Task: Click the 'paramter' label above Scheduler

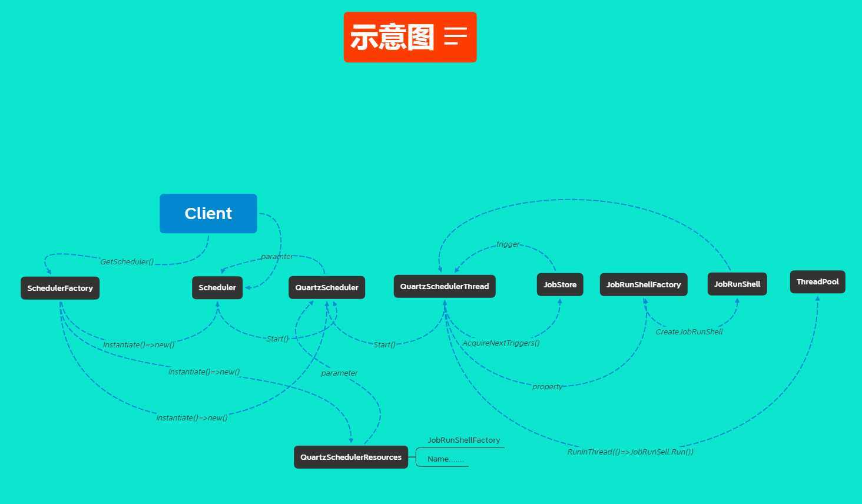Action: pyautogui.click(x=277, y=257)
